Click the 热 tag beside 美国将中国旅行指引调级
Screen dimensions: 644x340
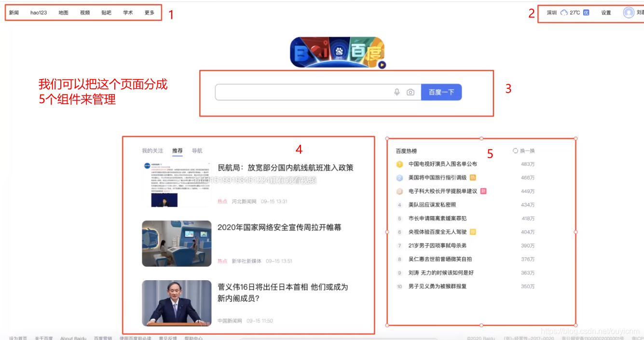(473, 177)
